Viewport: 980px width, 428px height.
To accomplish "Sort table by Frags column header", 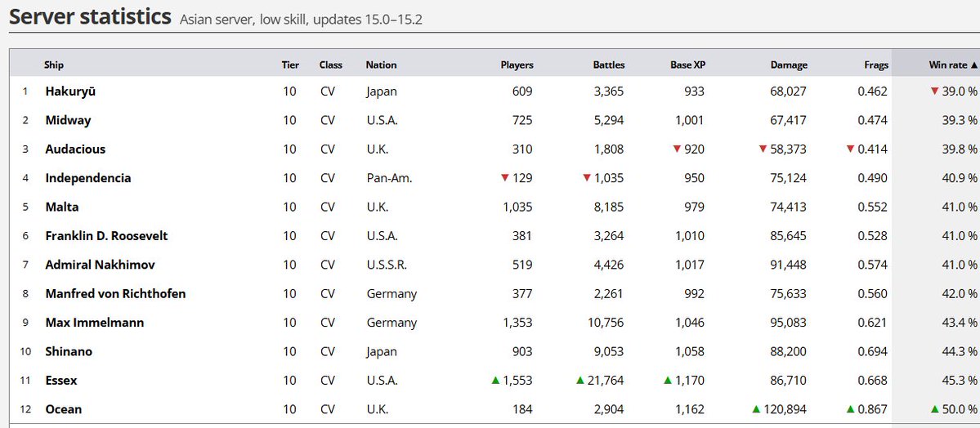I will pos(875,65).
